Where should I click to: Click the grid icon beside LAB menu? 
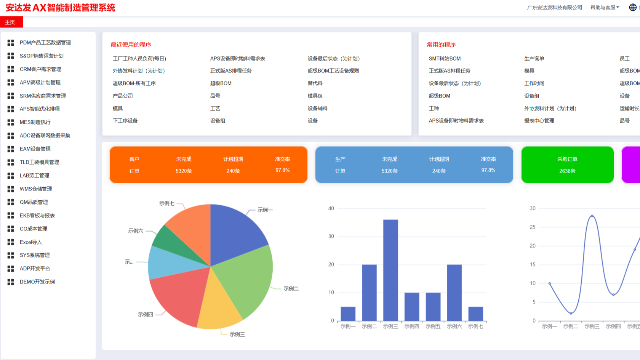click(x=11, y=176)
